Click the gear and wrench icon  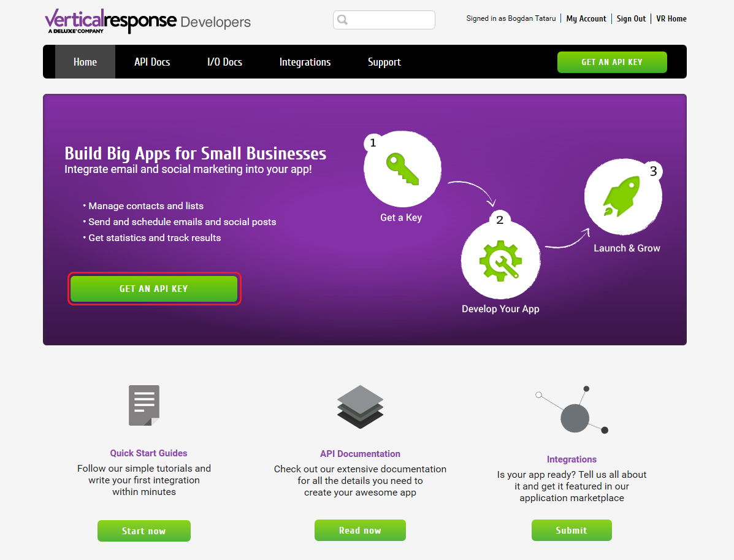500,261
